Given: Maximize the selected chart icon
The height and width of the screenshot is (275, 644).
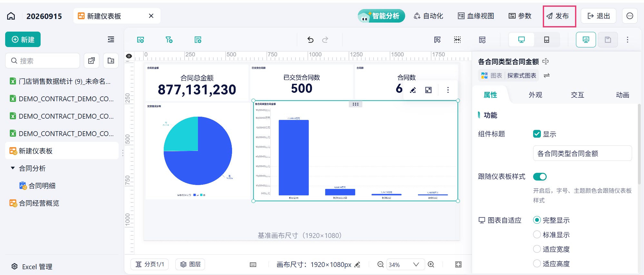Looking at the screenshot, I should [x=428, y=90].
